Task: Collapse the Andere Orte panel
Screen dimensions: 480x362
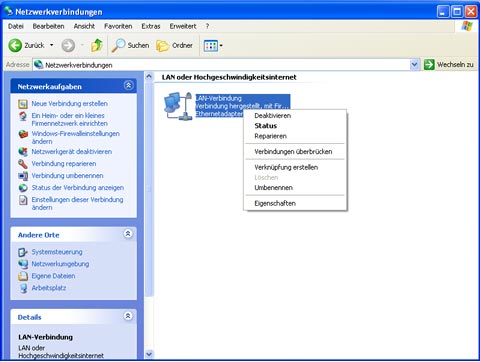Action: [128, 234]
